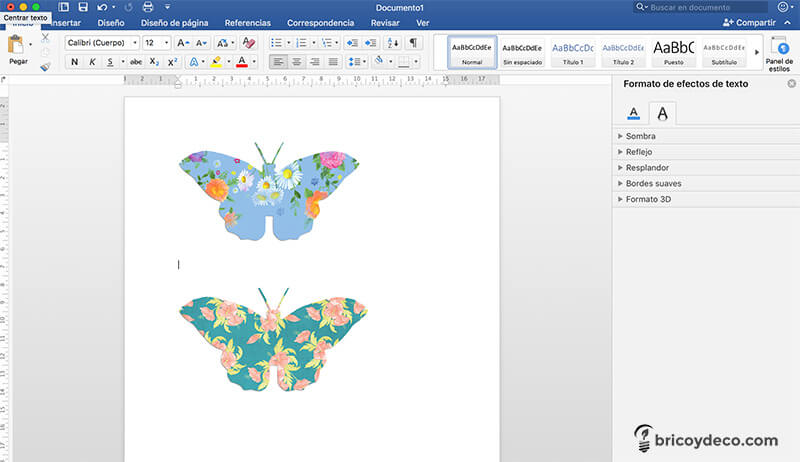Expand the Sombra section
Viewport: 800px width, 462px height.
click(x=640, y=135)
